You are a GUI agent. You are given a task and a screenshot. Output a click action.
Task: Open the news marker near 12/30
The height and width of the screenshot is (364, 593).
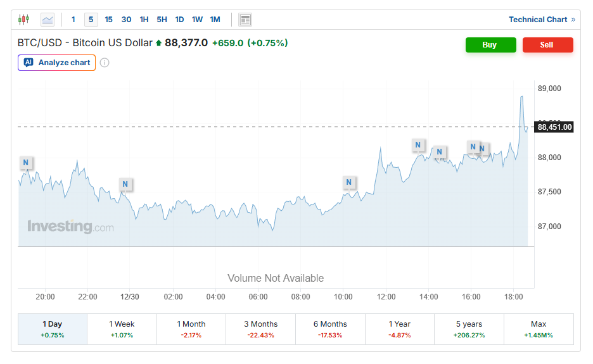[125, 184]
